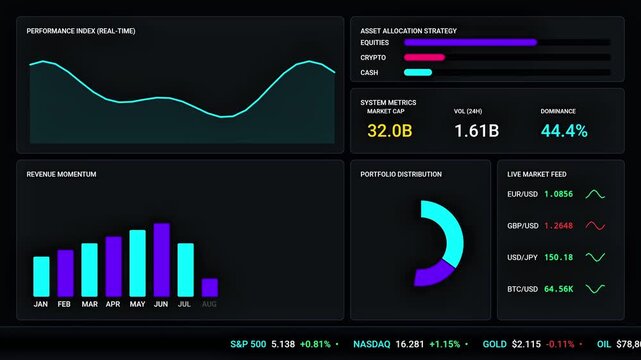
Task: Click the DOMINANCE metric label
Action: tap(558, 111)
